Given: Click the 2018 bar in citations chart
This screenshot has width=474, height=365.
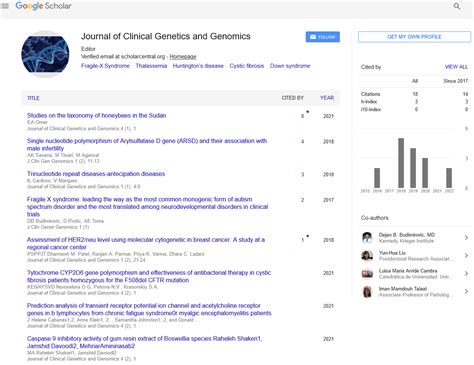Looking at the screenshot, I should [x=401, y=163].
